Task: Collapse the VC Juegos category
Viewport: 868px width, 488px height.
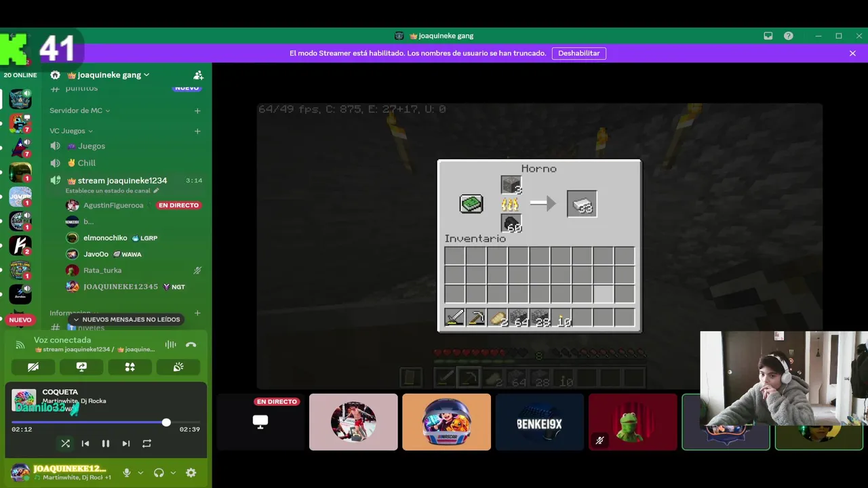Action: pyautogui.click(x=71, y=131)
